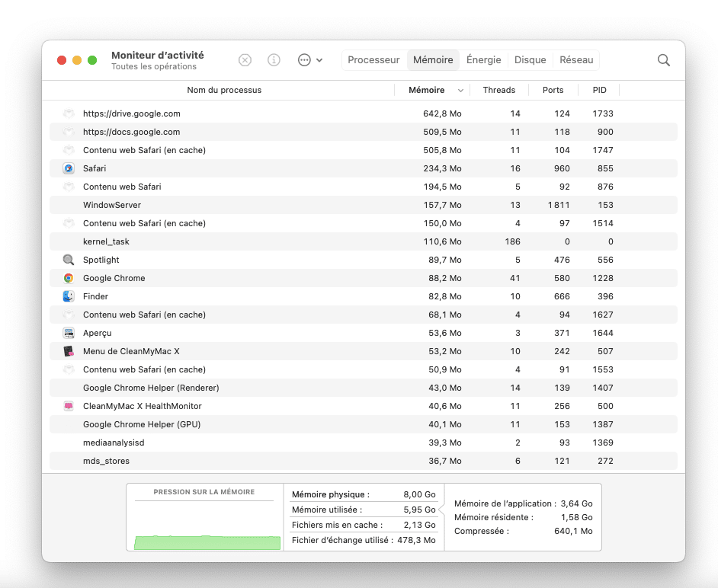Click the CleanMyMac X HealthMonitor icon
This screenshot has height=588, width=718.
(69, 406)
